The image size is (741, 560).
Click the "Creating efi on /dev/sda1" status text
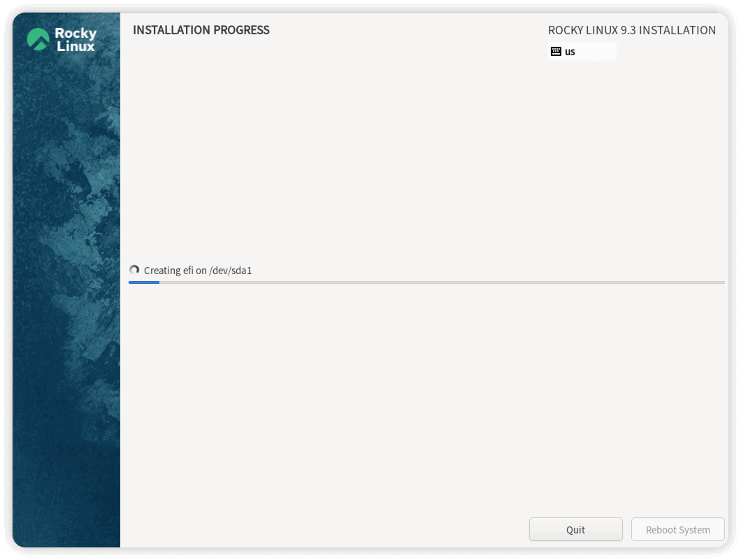point(198,271)
